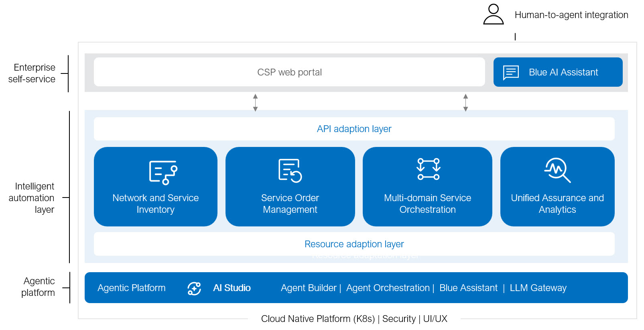Click the right double-headed arrow connector
The width and height of the screenshot is (644, 330).
465,103
